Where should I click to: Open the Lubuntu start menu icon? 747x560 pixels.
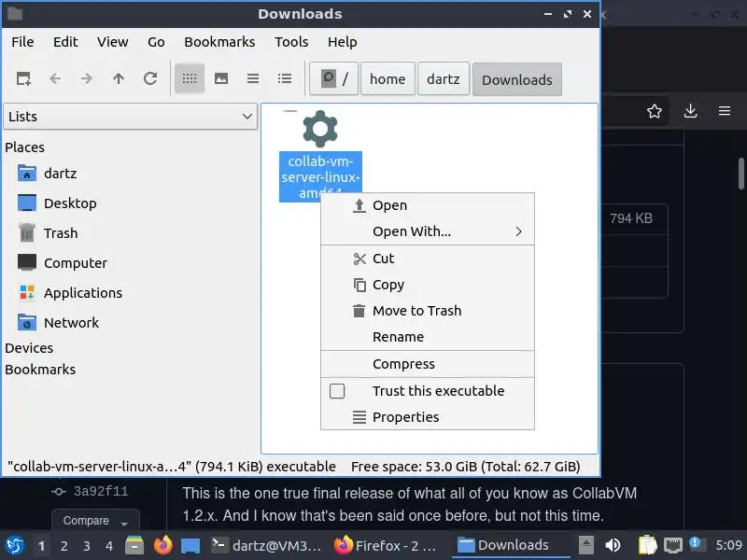click(15, 545)
